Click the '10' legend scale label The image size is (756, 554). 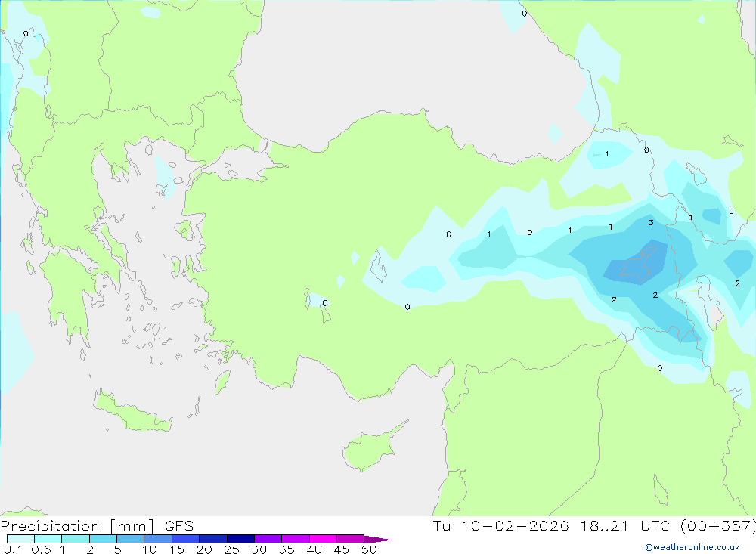(150, 549)
